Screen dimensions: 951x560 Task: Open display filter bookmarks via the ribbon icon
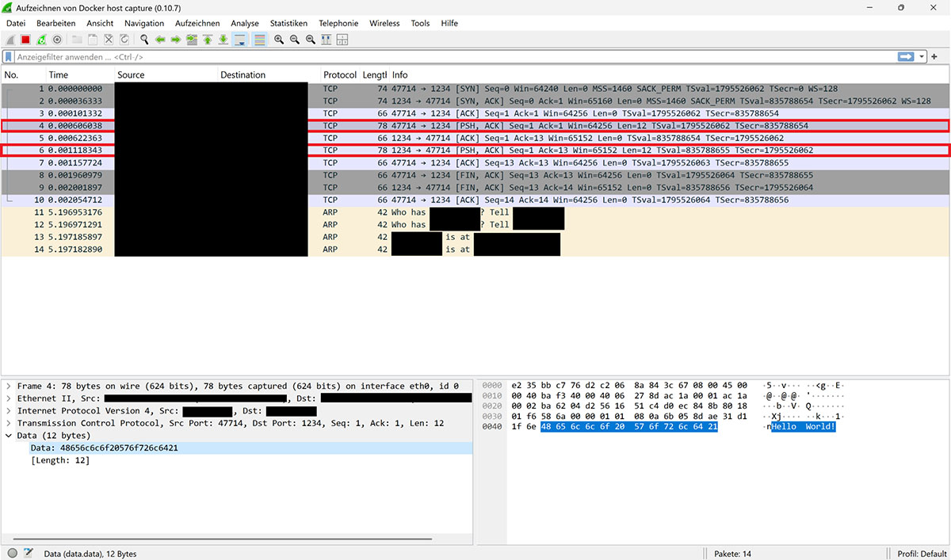pos(9,56)
